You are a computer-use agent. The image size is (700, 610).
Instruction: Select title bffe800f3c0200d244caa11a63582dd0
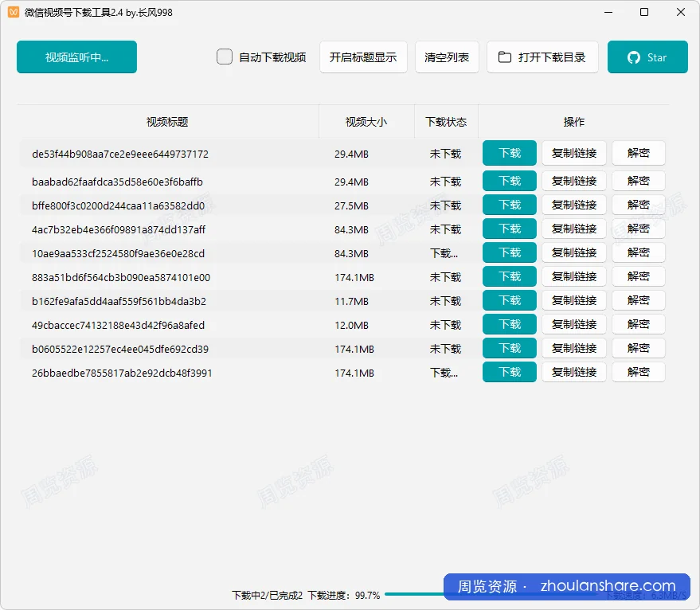(119, 206)
